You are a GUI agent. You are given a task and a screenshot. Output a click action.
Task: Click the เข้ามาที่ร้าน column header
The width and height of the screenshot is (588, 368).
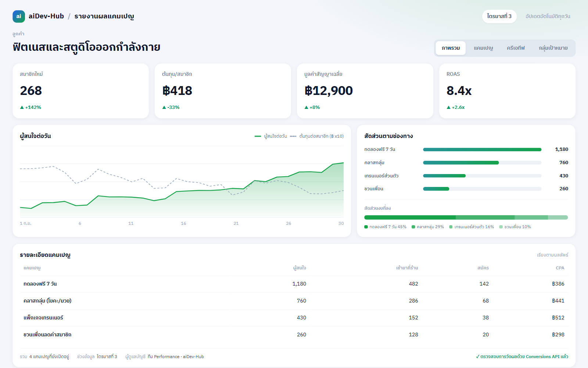407,268
